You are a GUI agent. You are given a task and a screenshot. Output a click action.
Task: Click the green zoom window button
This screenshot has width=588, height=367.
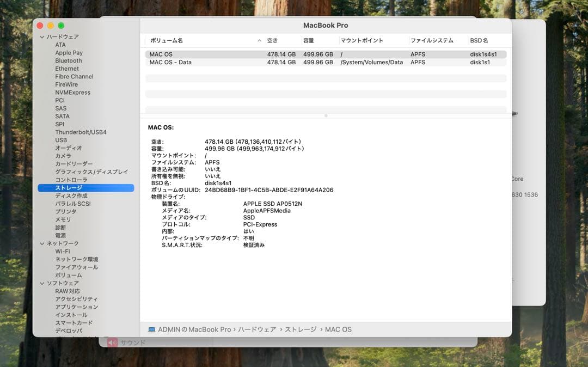(61, 26)
